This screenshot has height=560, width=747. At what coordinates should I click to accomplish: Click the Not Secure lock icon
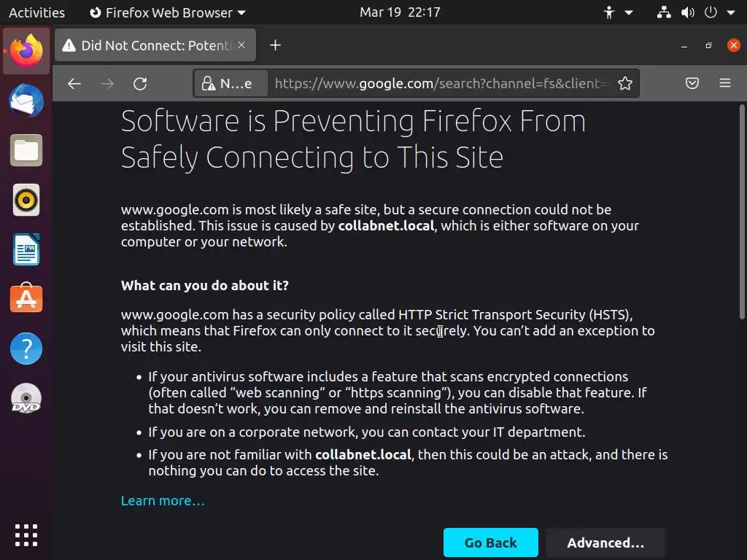(209, 84)
